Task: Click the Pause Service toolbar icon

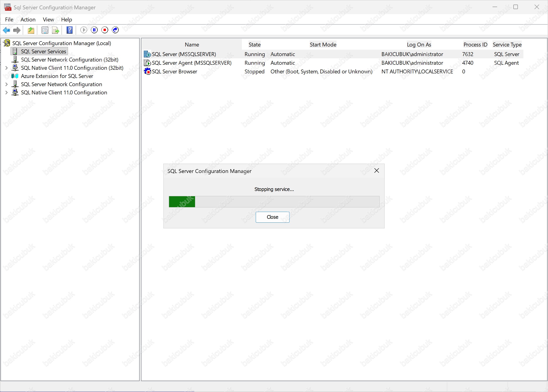Action: tap(94, 30)
